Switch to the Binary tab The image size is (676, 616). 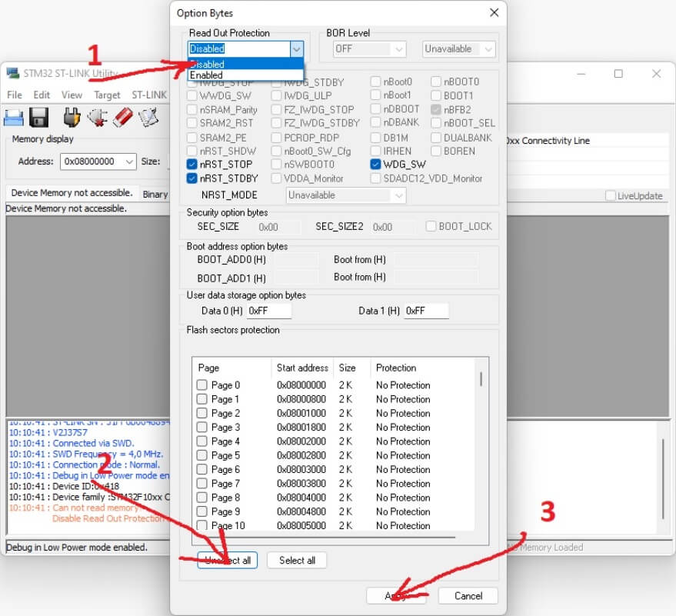pyautogui.click(x=155, y=195)
